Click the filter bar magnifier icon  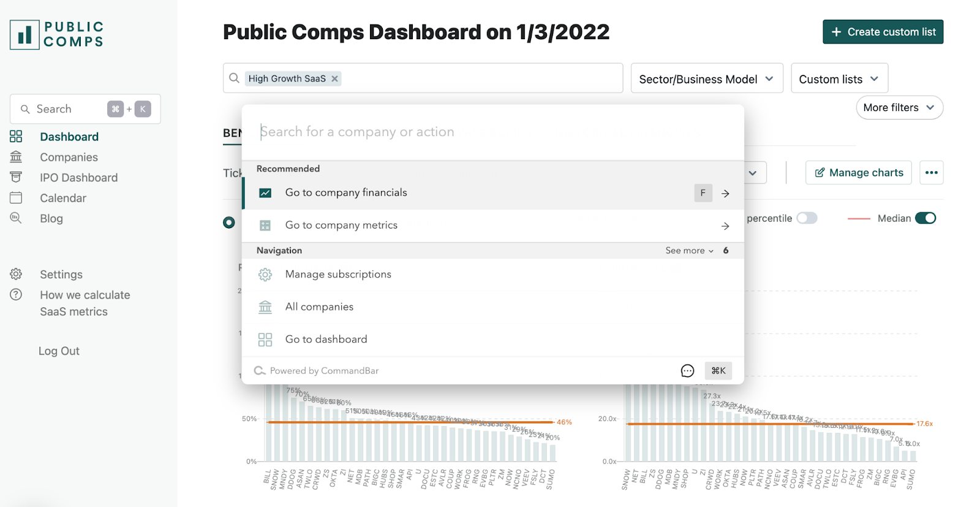click(234, 78)
